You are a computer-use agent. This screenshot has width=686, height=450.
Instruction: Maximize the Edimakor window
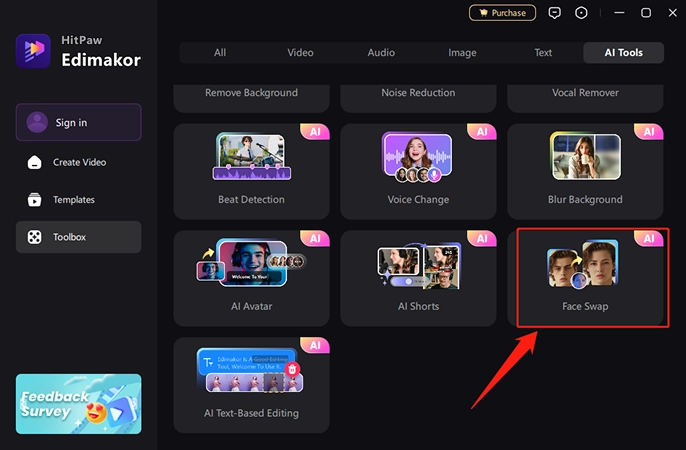(646, 13)
